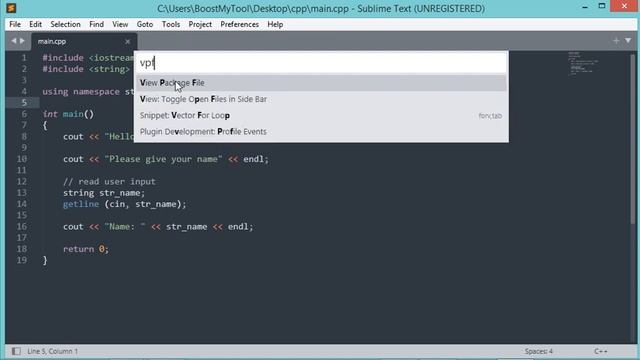Go to previous tab with left arrow
The width and height of the screenshot is (640, 360).
tap(13, 41)
